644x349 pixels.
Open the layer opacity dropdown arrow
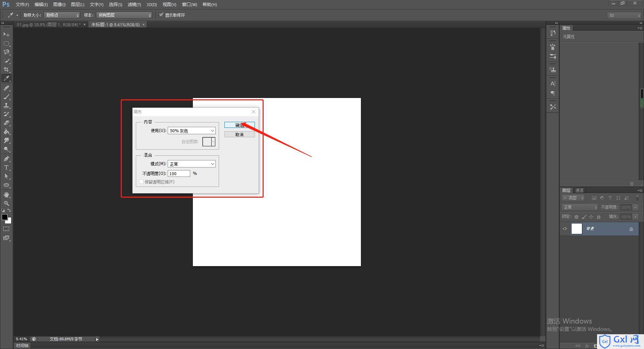pyautogui.click(x=636, y=207)
